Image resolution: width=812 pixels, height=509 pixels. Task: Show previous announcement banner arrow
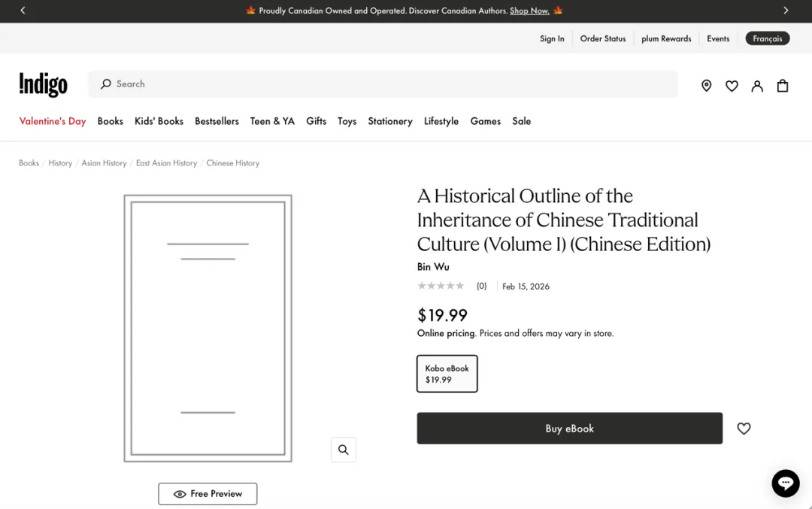[x=23, y=11]
